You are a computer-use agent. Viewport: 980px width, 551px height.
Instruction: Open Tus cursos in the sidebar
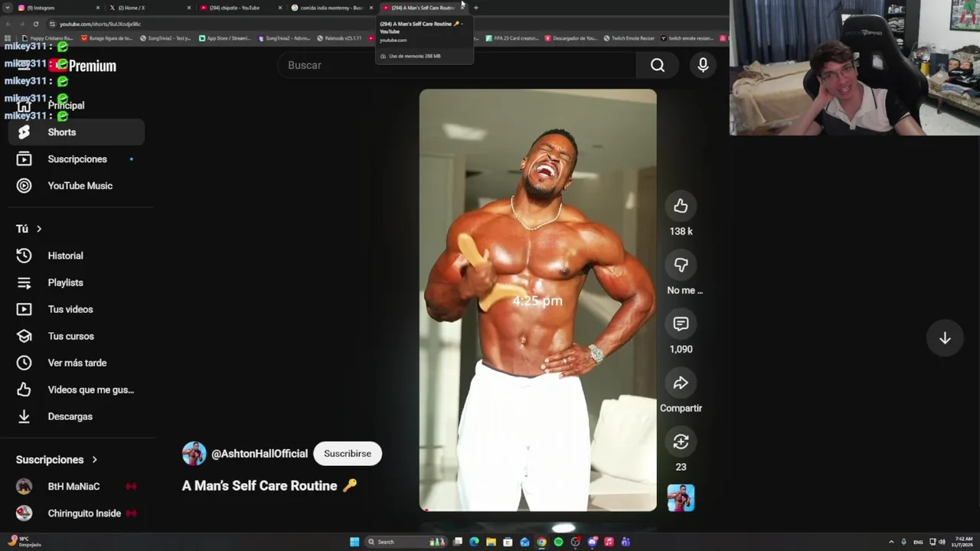77,336
